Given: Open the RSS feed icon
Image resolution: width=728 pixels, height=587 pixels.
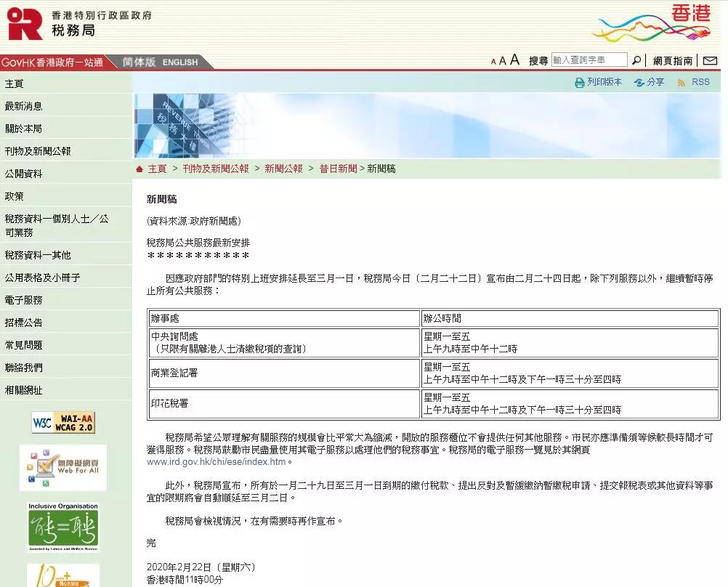Looking at the screenshot, I should point(682,83).
